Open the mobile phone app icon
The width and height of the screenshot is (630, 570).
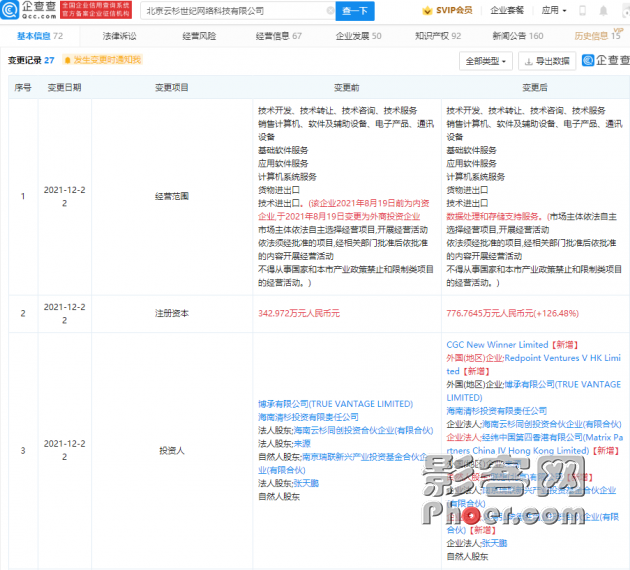(582, 11)
